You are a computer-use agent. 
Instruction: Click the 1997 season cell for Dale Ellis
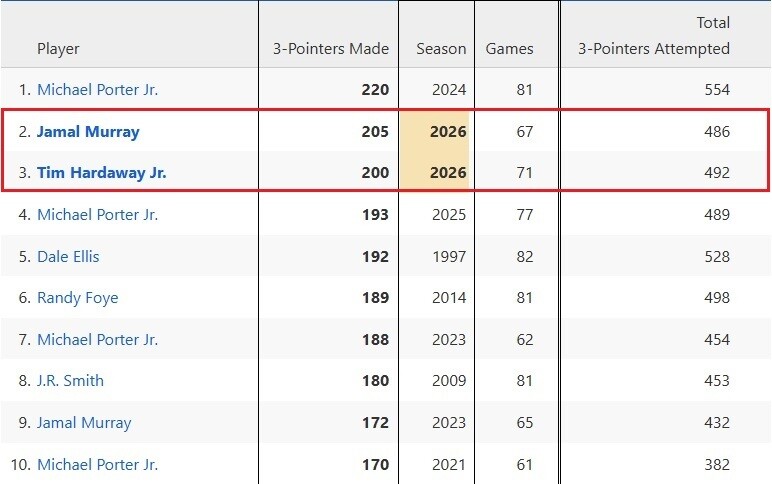pos(449,257)
